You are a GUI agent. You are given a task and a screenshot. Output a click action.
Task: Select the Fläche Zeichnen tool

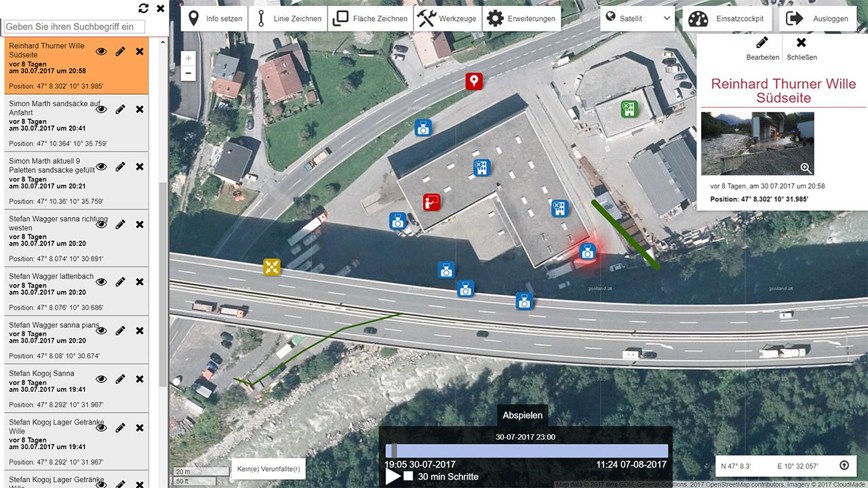coord(370,19)
